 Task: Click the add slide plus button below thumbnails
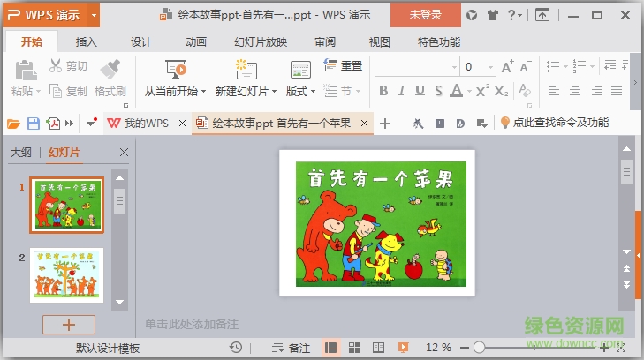point(69,325)
